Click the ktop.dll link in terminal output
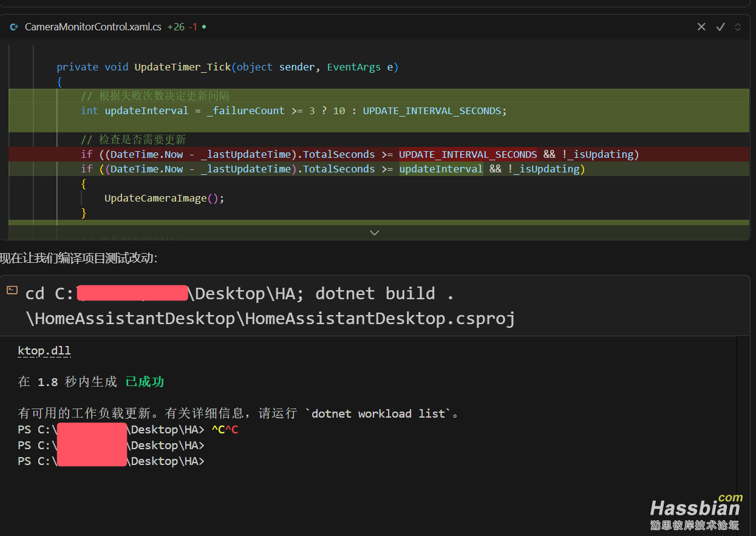 (44, 351)
